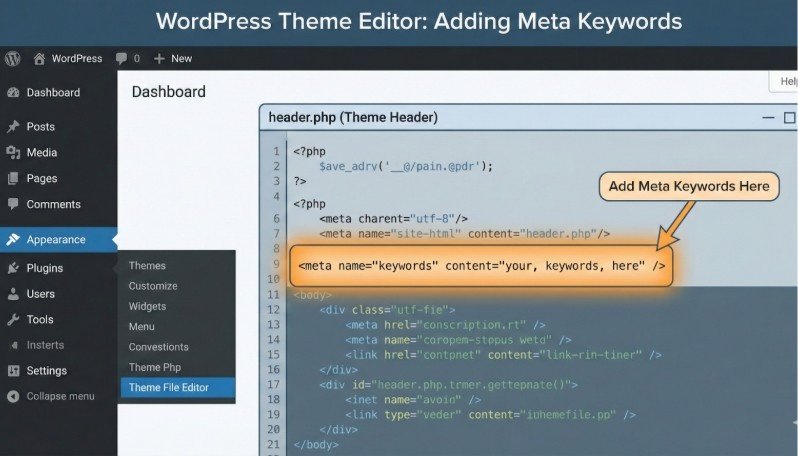Go to Media in the sidebar
This screenshot has width=798, height=456.
tap(42, 152)
